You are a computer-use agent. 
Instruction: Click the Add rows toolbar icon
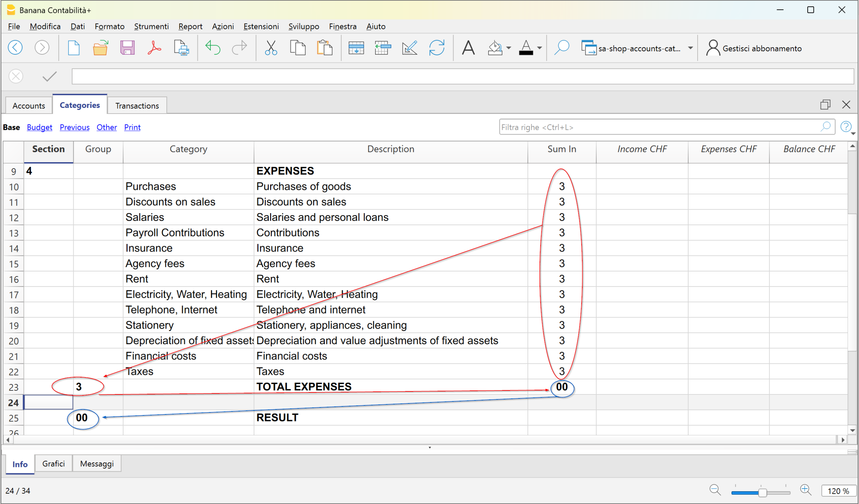click(356, 48)
